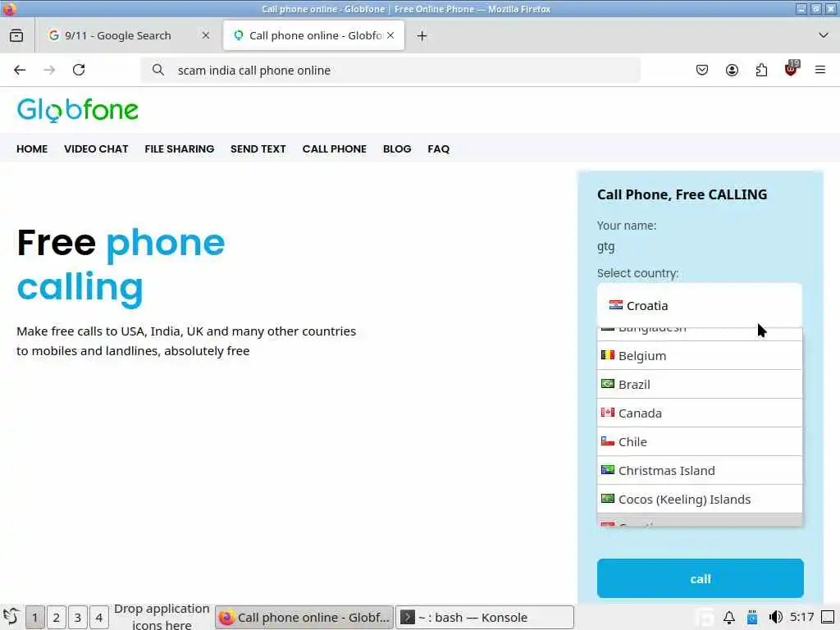
Task: Open the HOME menu item
Action: [x=32, y=149]
